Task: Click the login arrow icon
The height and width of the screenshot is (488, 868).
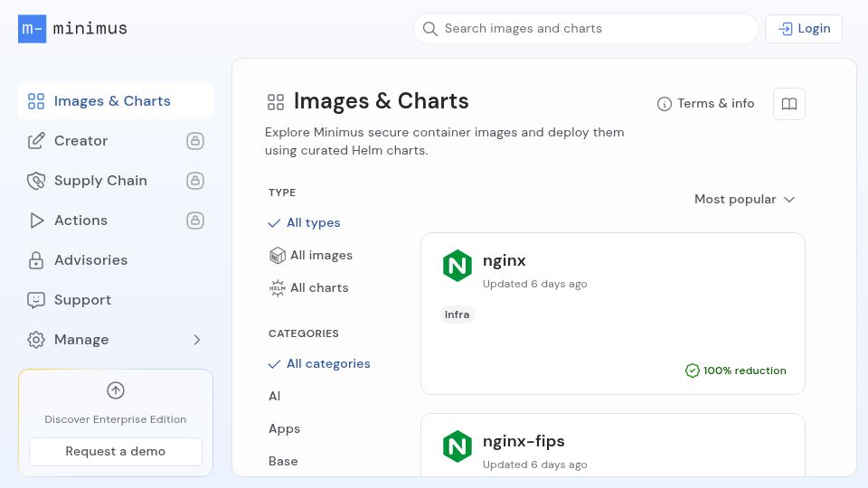Action: pyautogui.click(x=785, y=29)
